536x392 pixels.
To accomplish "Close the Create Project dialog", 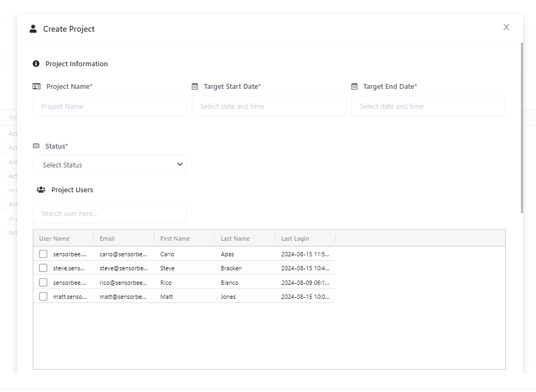I will point(506,27).
